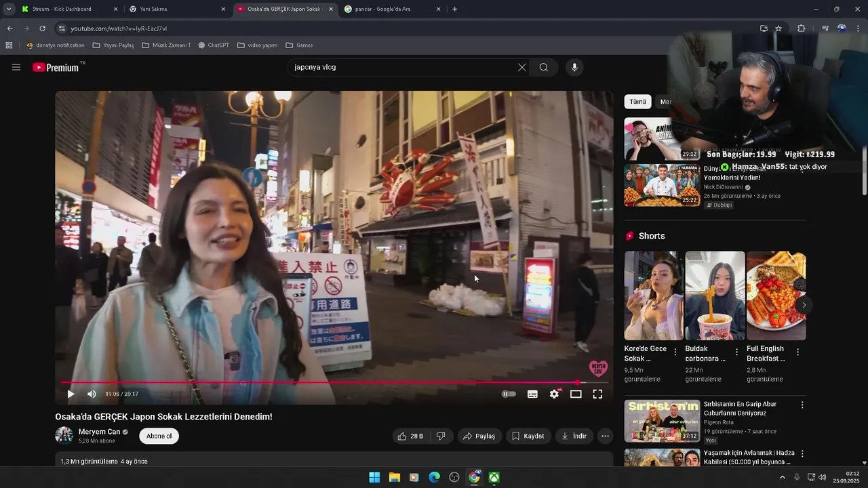
Task: Open options for Full English Breakfast short
Action: [797, 352]
